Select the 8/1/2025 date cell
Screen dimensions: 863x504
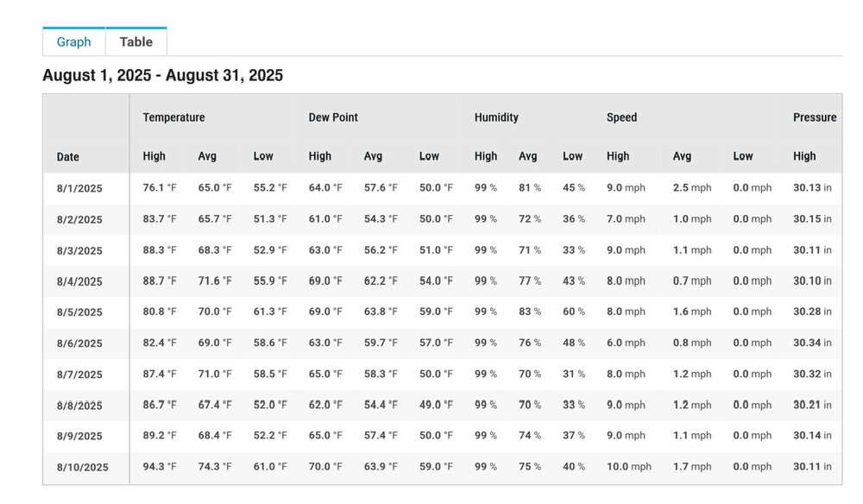coord(79,188)
